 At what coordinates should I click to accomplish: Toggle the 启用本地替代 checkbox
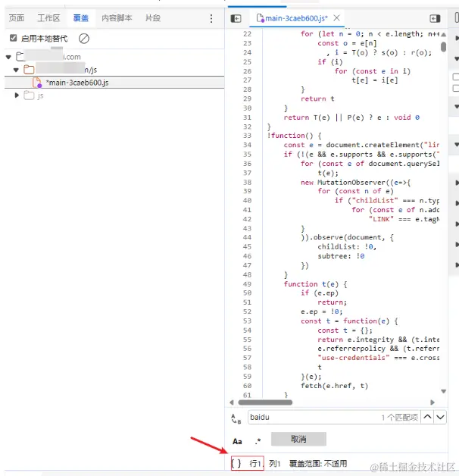[13, 38]
